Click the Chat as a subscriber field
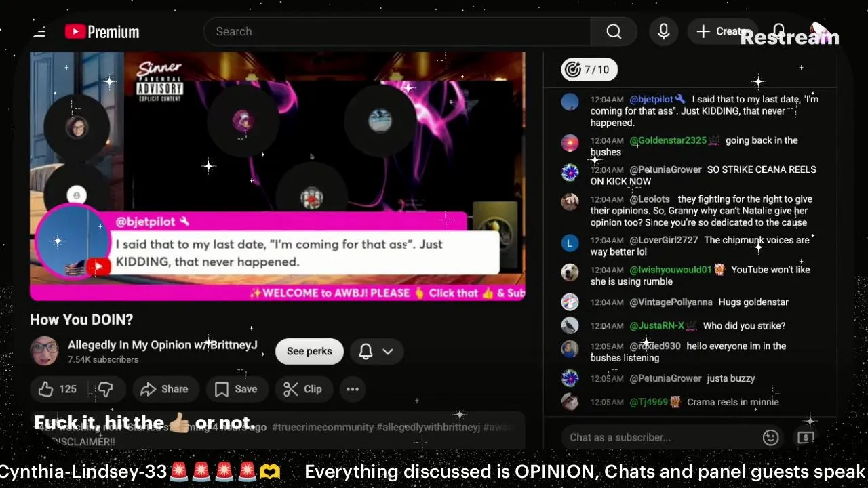This screenshot has height=488, width=868. point(661,437)
